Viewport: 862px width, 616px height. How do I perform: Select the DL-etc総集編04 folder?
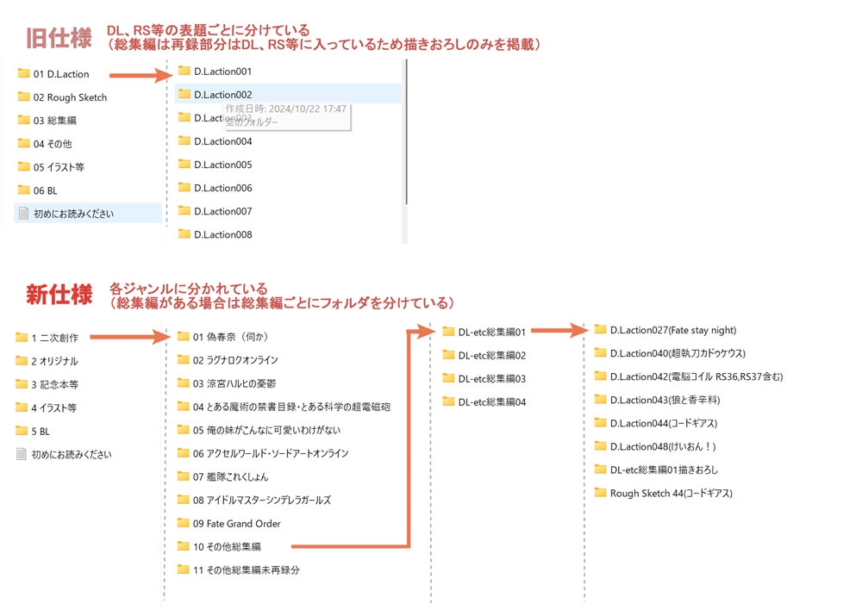484,401
